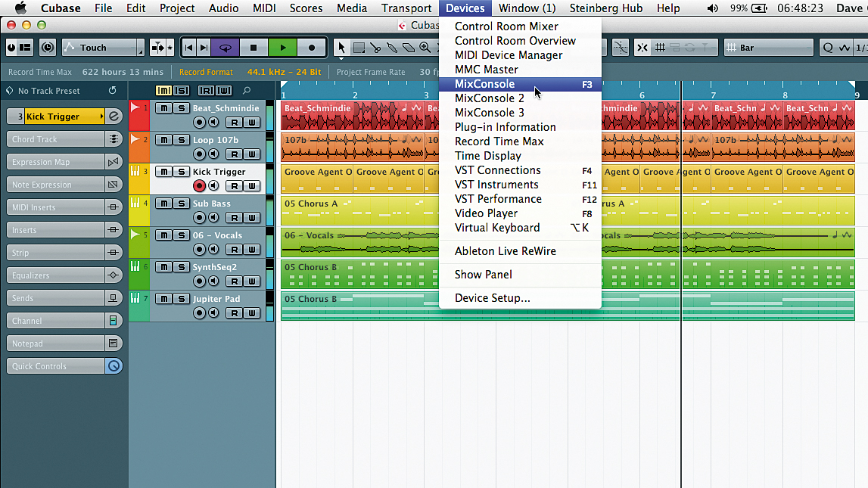Search tracks with the magnifier icon
868x488 pixels.
247,90
